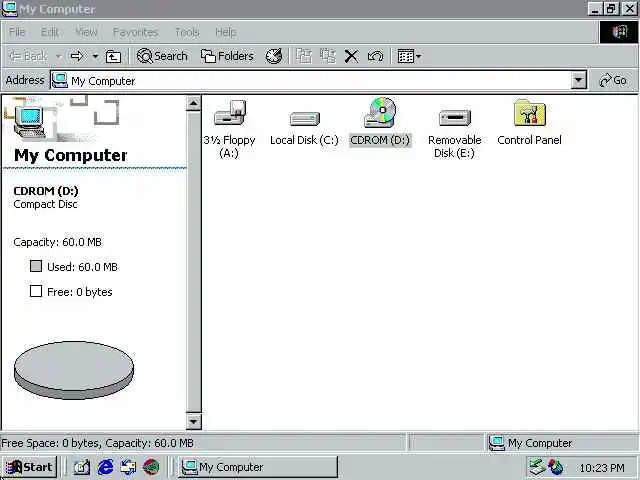Select the CDROM (D:) drive icon
Image resolution: width=640 pixels, height=480 pixels.
tap(380, 112)
